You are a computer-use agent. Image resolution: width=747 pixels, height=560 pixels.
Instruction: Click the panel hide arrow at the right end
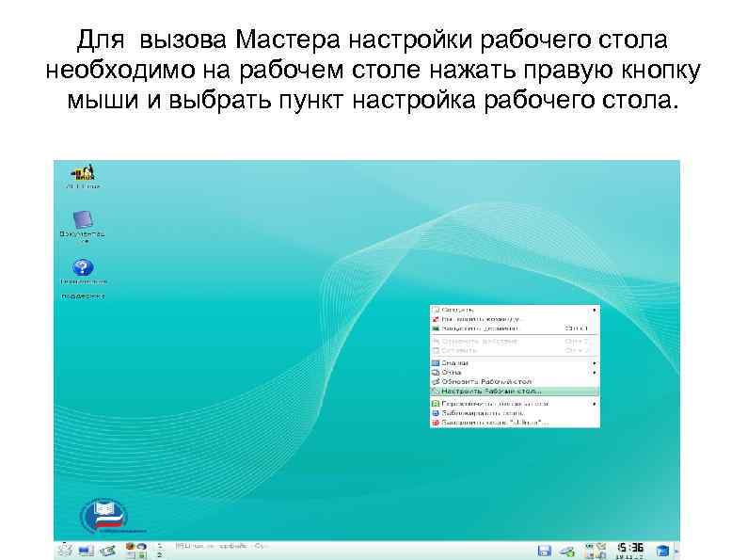click(x=677, y=552)
